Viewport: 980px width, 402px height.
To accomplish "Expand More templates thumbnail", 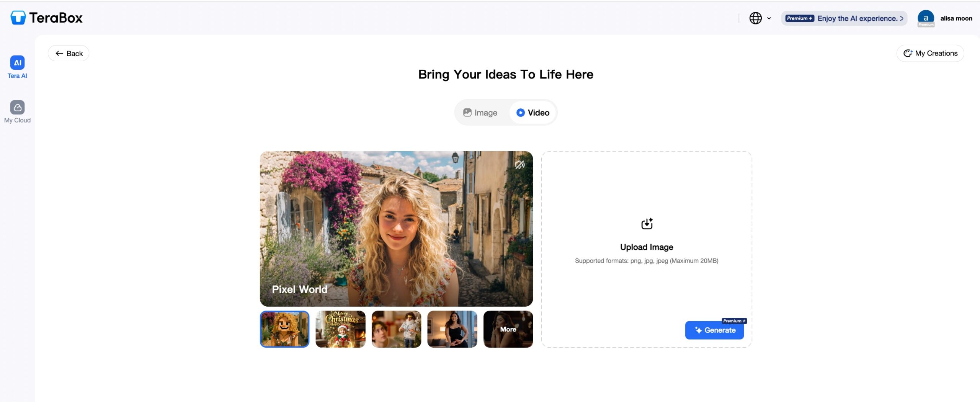I will 508,329.
